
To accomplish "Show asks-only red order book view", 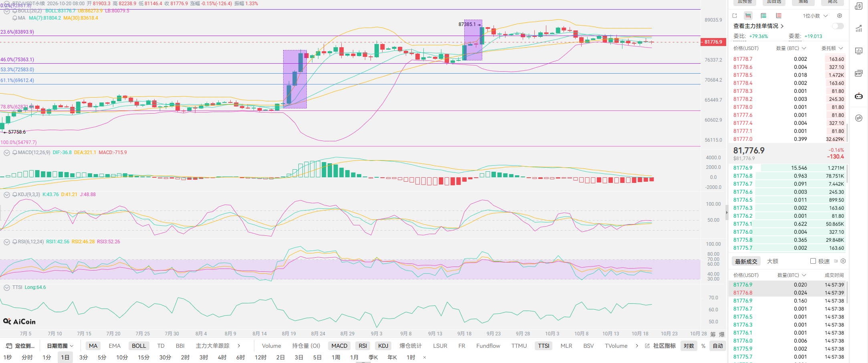I will pos(779,16).
